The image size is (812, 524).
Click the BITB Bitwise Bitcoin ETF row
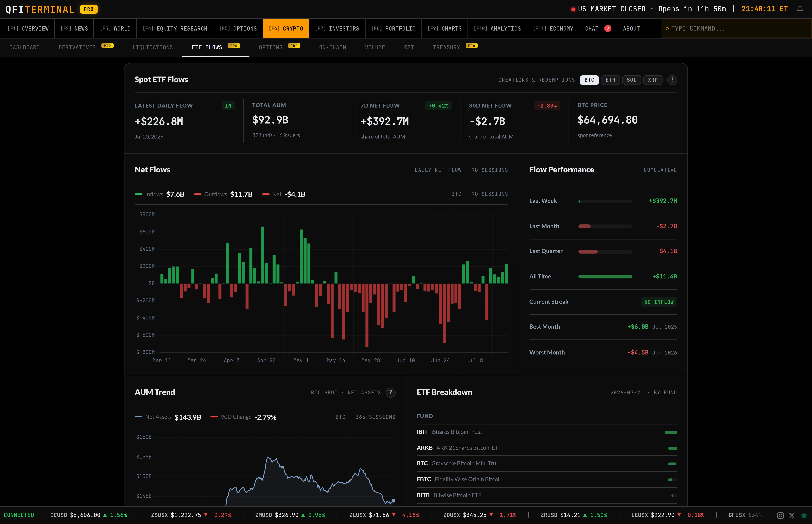(547, 495)
